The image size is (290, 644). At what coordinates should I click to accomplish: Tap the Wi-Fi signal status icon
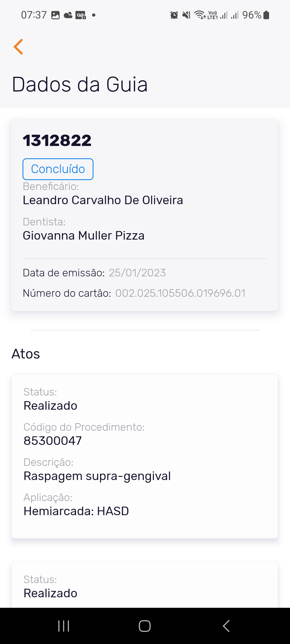(200, 15)
